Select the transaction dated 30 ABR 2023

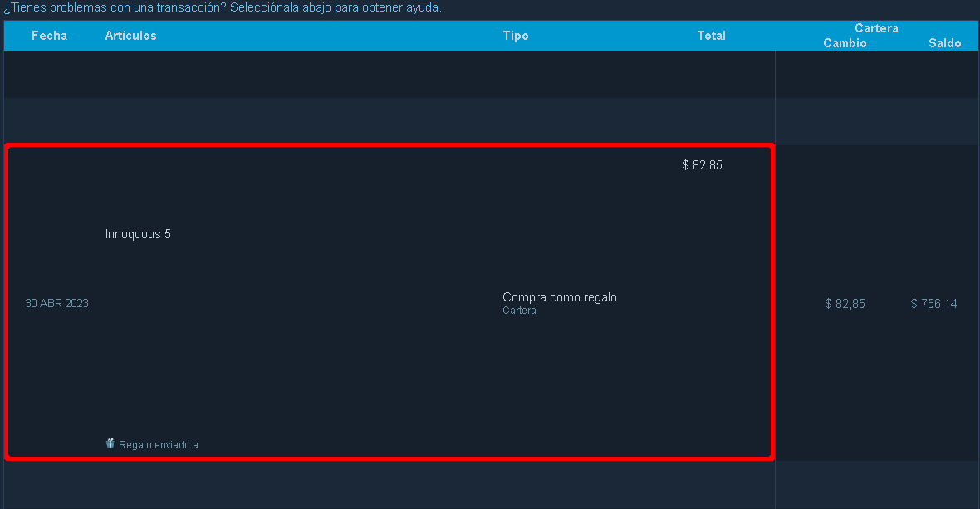coord(390,302)
